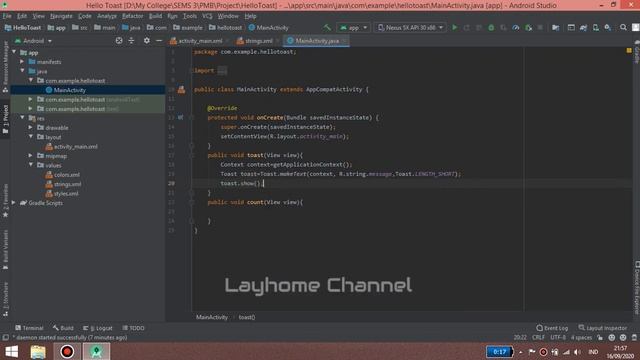Screen dimensions: 640x360
Task: Open File Explorer from taskbar
Action: [38, 351]
